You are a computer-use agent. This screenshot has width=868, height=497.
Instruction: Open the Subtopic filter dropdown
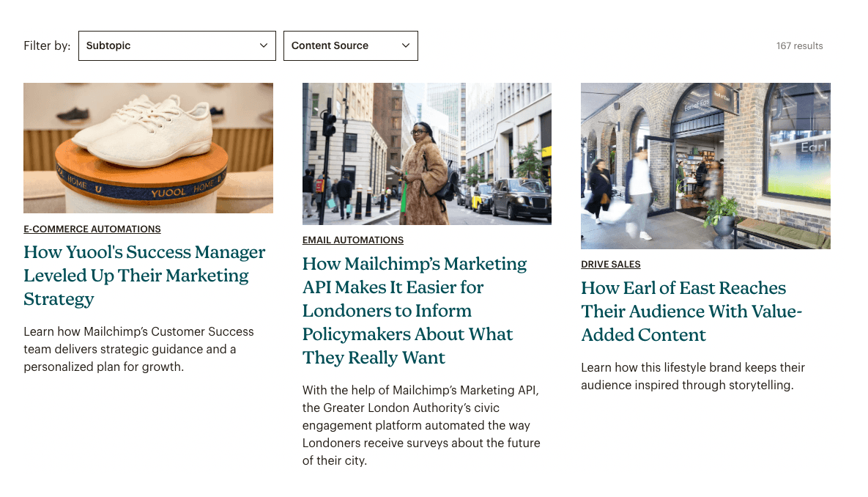pyautogui.click(x=177, y=46)
